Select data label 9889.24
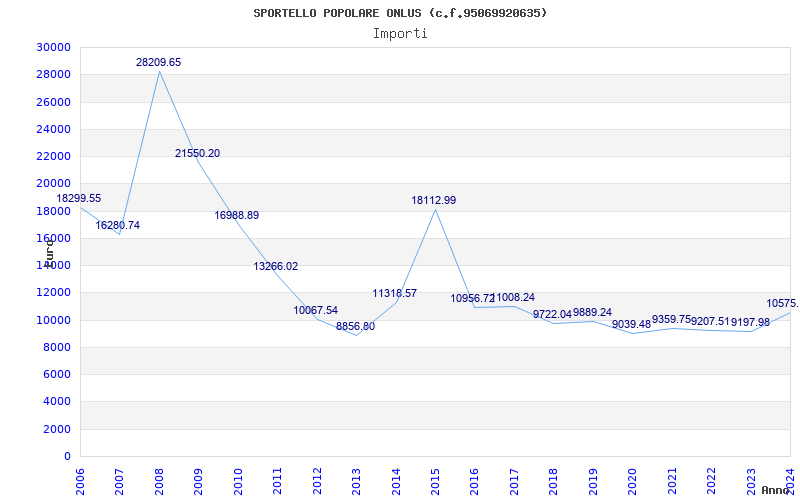Image resolution: width=800 pixels, height=500 pixels. (592, 312)
